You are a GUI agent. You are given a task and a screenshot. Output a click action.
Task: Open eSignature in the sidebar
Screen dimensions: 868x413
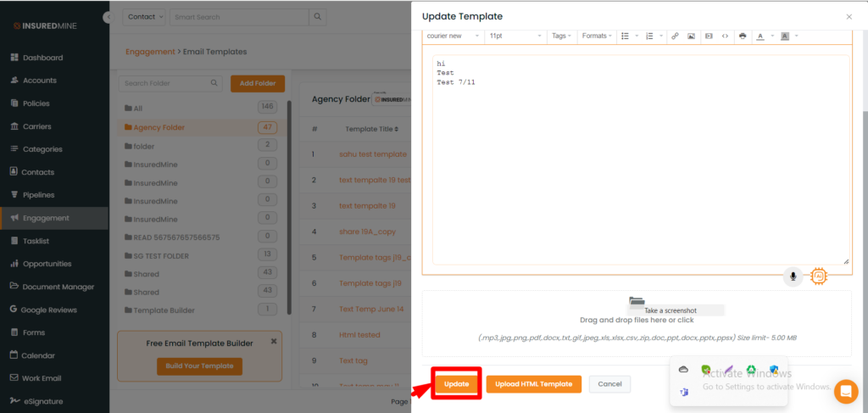pyautogui.click(x=42, y=401)
